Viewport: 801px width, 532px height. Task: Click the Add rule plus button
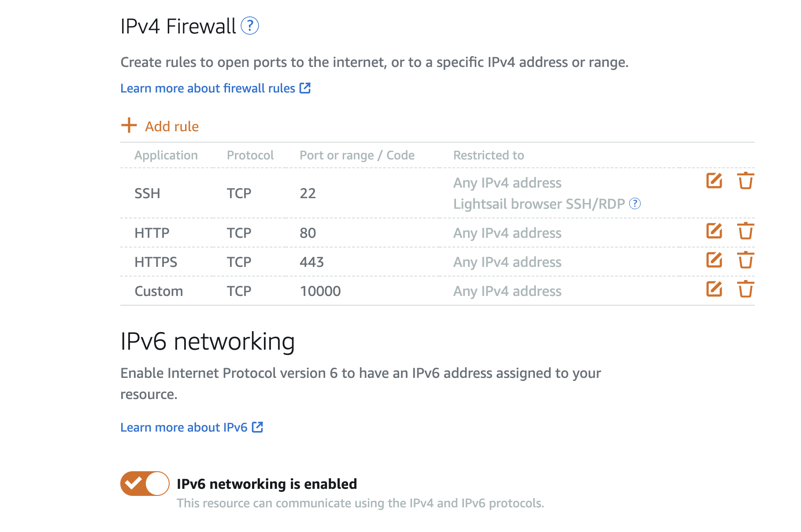tap(129, 126)
